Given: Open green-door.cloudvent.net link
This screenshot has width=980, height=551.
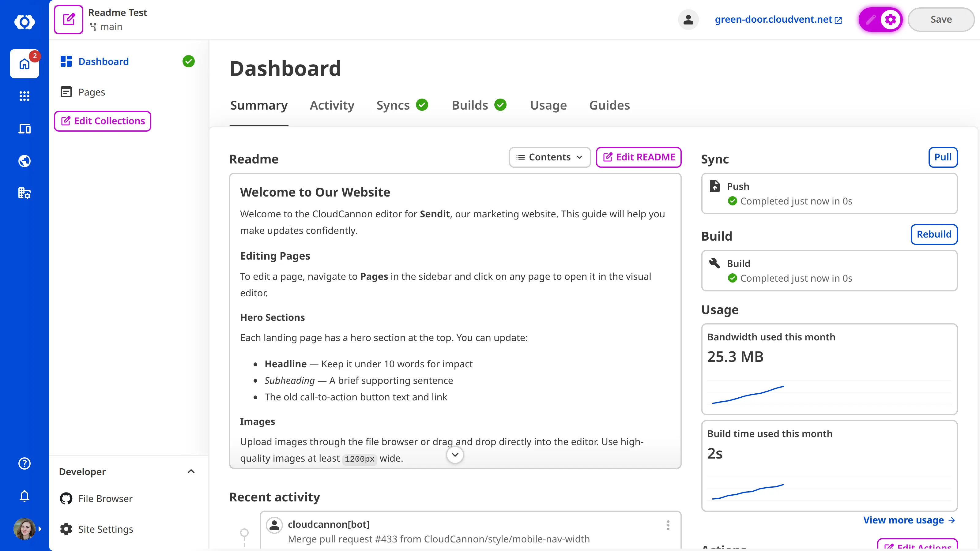Looking at the screenshot, I should (778, 19).
